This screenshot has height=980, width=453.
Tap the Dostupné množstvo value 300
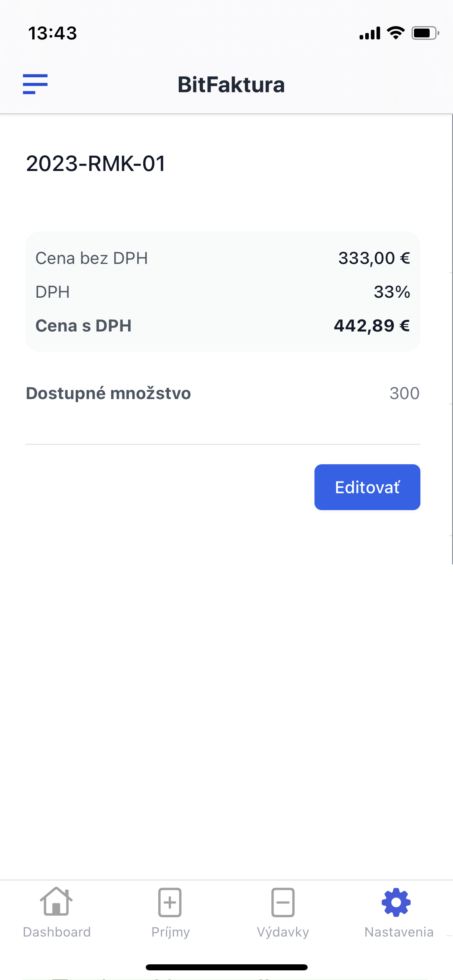click(x=404, y=393)
